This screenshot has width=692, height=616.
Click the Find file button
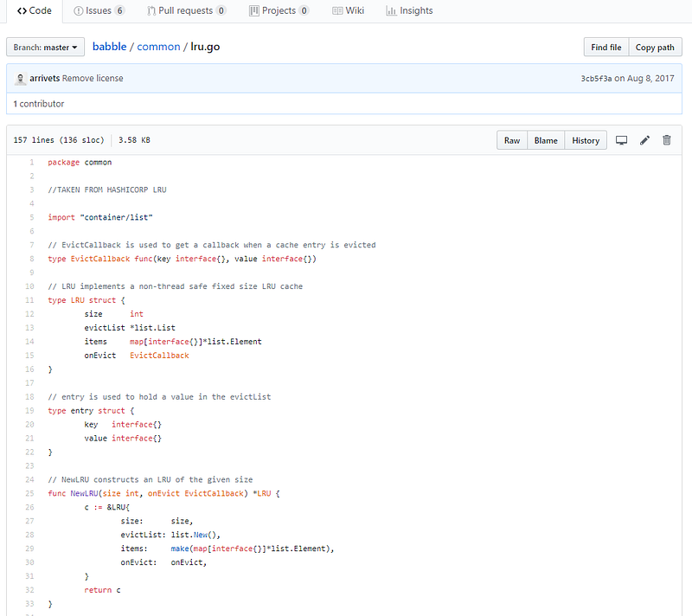(605, 48)
